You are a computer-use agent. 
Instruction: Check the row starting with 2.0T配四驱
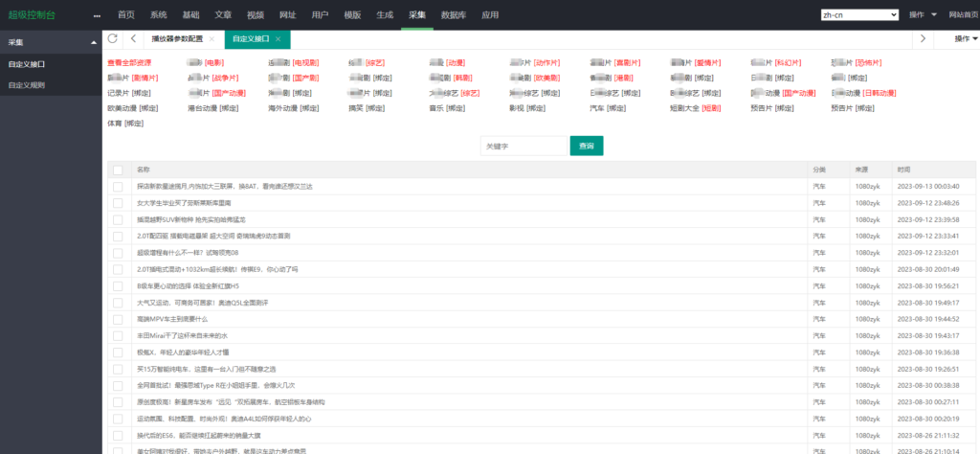point(118,236)
